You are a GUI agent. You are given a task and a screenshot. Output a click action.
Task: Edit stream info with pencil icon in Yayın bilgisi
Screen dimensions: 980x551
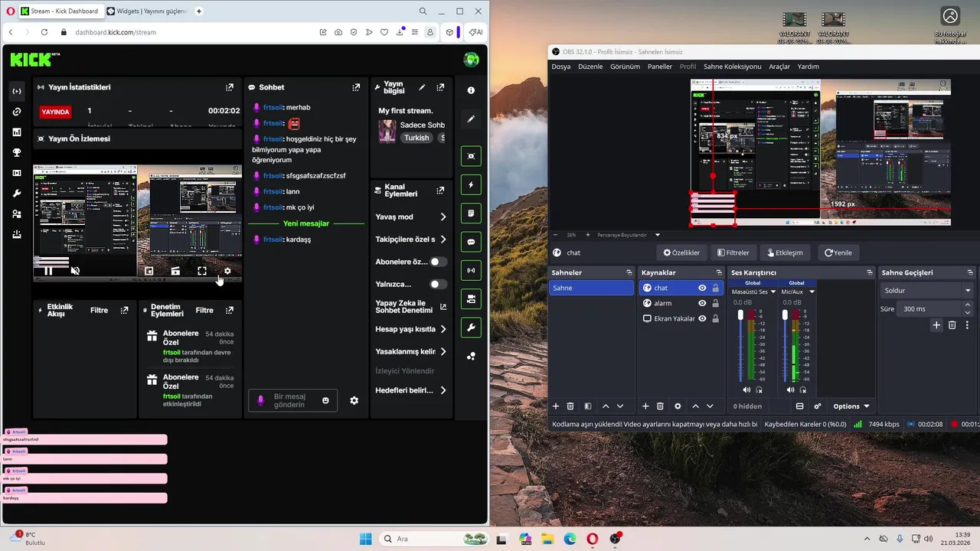click(x=422, y=87)
